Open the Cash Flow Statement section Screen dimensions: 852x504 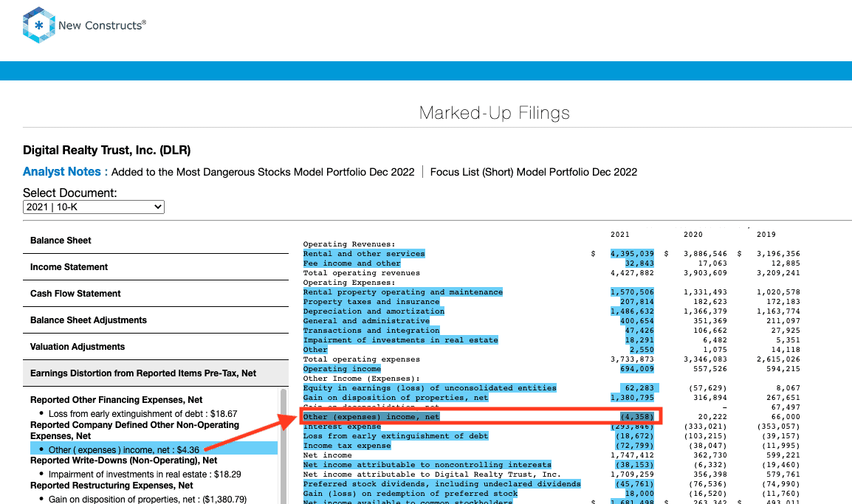pyautogui.click(x=155, y=293)
